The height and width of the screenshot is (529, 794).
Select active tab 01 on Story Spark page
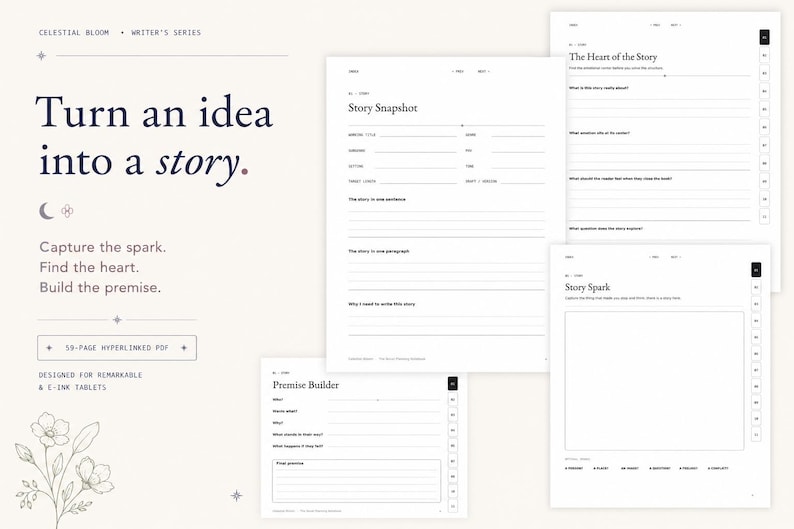[x=756, y=270]
